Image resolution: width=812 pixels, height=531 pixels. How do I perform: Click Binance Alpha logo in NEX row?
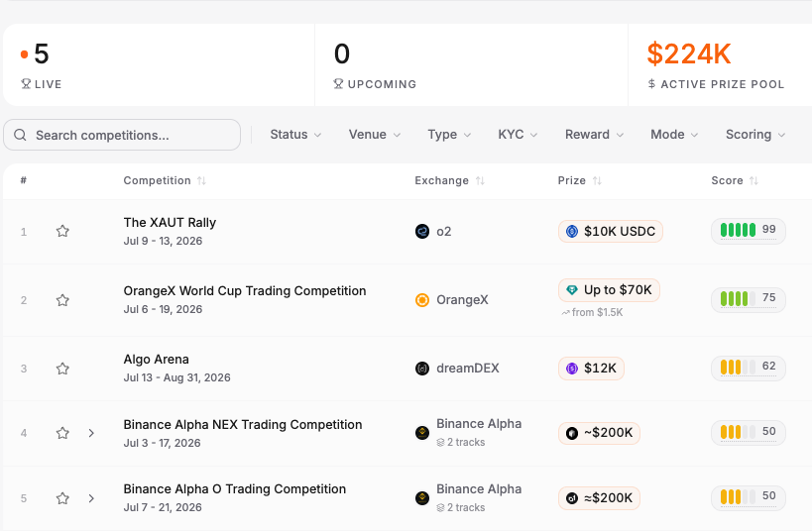pos(422,433)
